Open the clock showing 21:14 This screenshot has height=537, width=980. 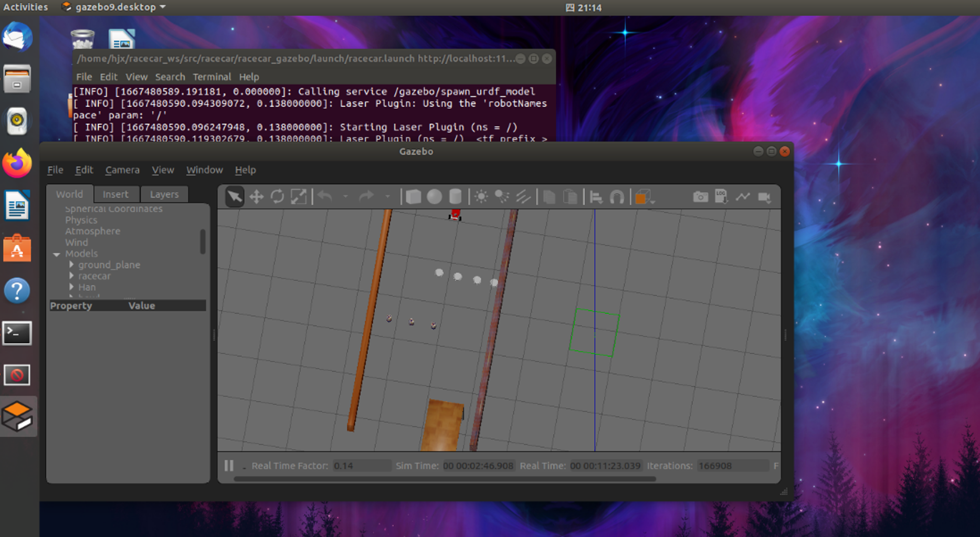coord(584,7)
